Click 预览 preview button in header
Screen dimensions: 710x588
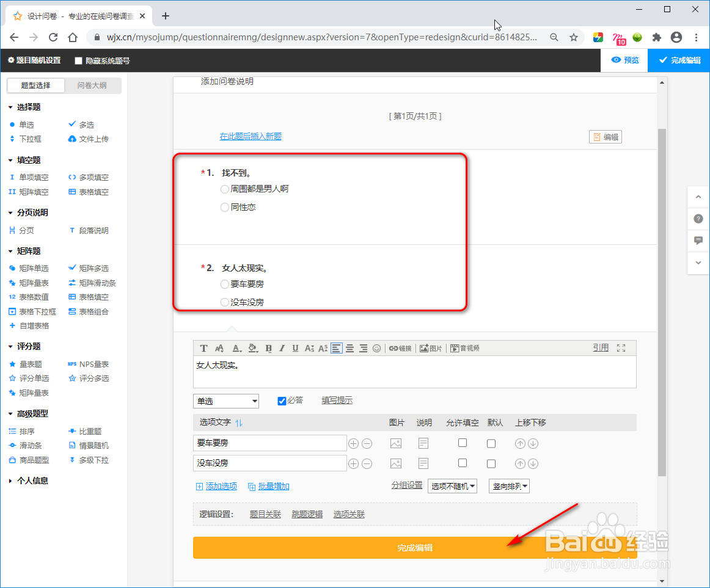624,60
